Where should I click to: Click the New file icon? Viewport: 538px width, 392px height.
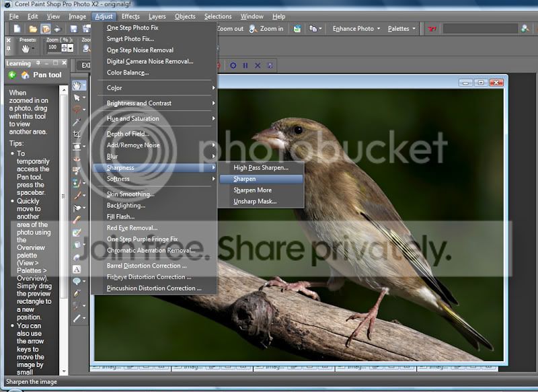click(x=17, y=29)
